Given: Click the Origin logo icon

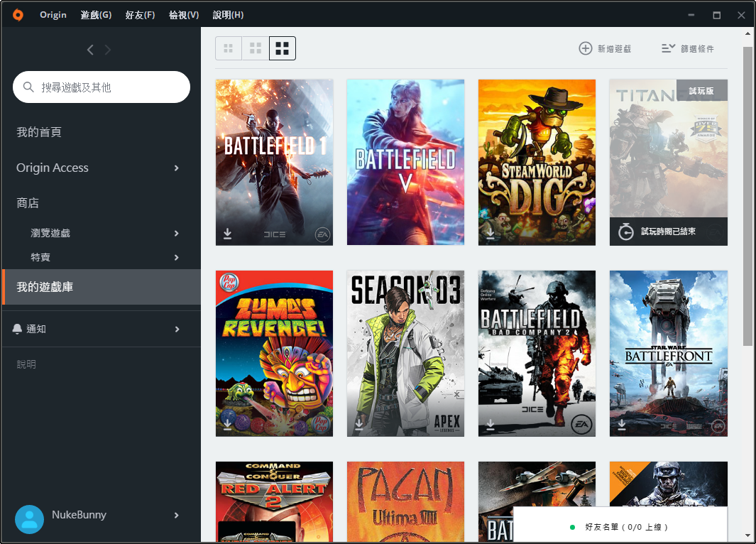Looking at the screenshot, I should [18, 15].
